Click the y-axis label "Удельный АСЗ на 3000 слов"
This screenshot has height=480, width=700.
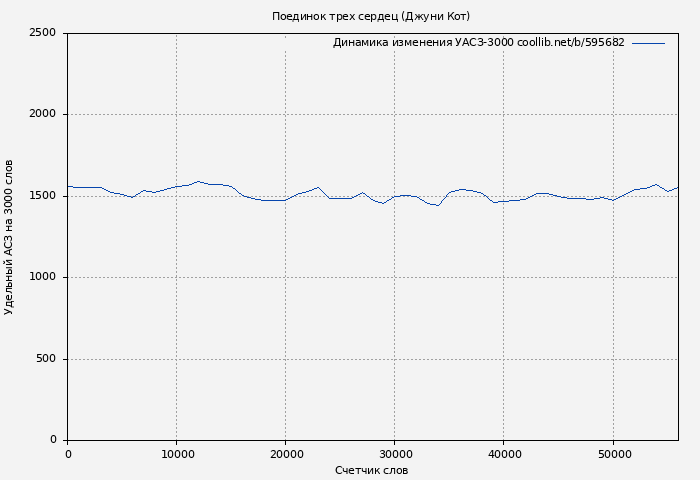[9, 237]
